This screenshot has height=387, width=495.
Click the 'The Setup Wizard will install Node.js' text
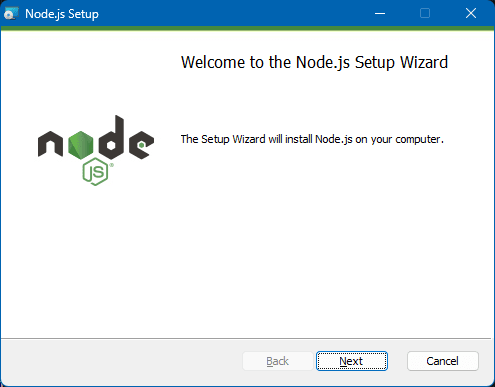[312, 139]
